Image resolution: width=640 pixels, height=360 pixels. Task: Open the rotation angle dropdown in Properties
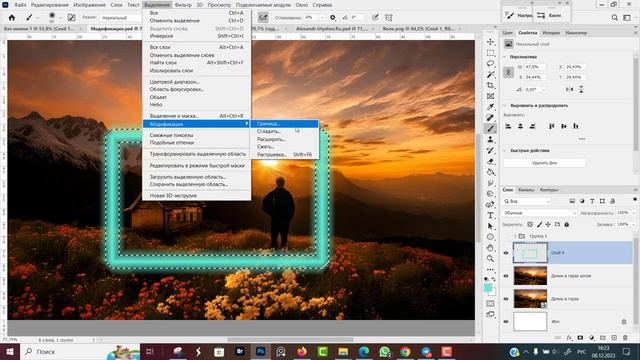click(544, 89)
